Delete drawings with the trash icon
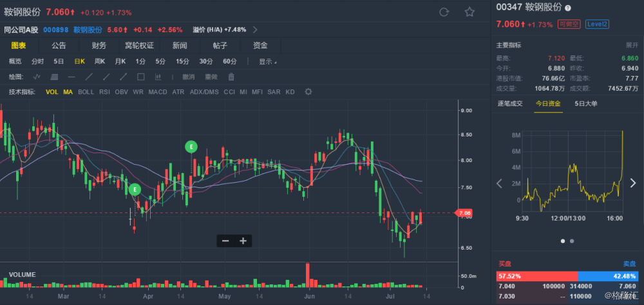Screen dimensions: 644x305 pyautogui.click(x=231, y=77)
